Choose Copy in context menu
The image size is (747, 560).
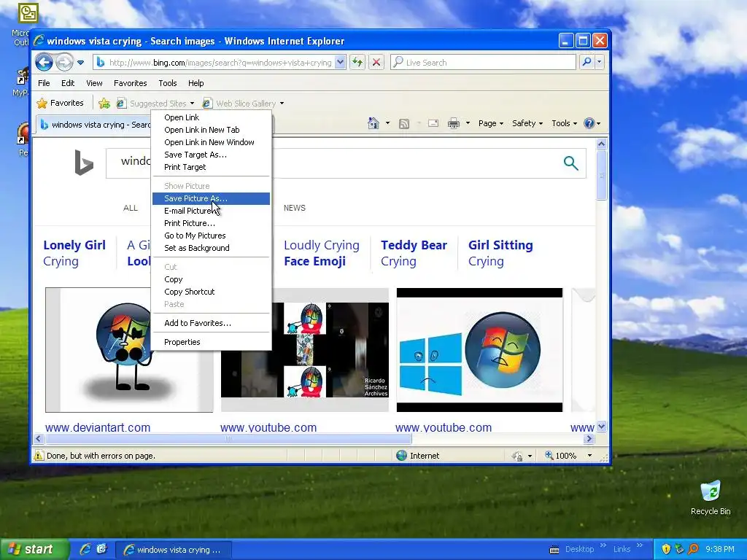pyautogui.click(x=211, y=279)
